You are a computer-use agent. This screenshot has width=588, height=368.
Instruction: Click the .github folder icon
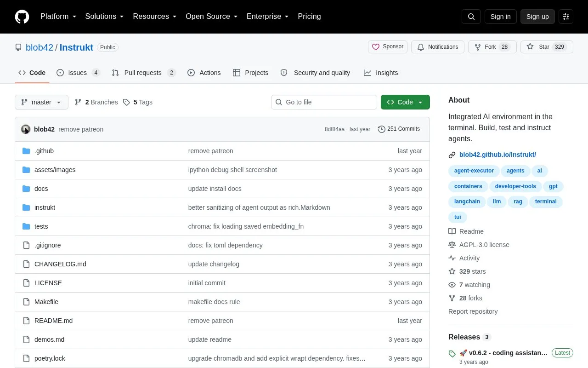point(26,151)
